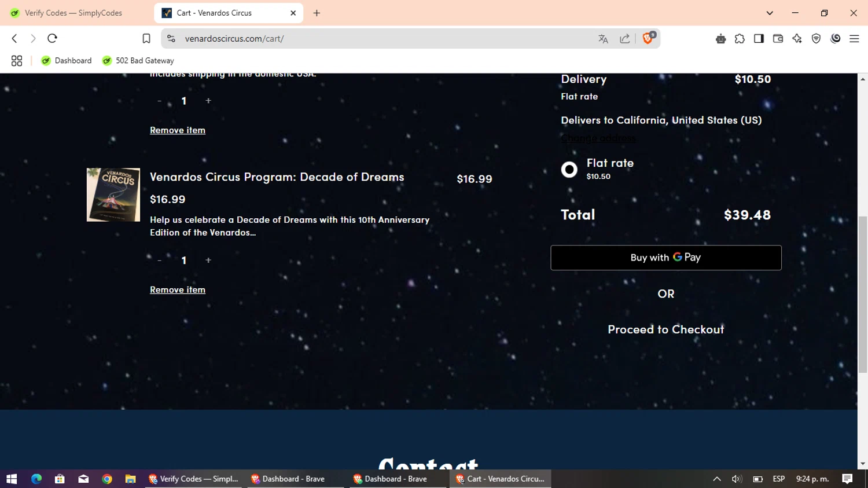This screenshot has height=488, width=868.
Task: Open Dashboard bookmark
Action: click(x=67, y=61)
